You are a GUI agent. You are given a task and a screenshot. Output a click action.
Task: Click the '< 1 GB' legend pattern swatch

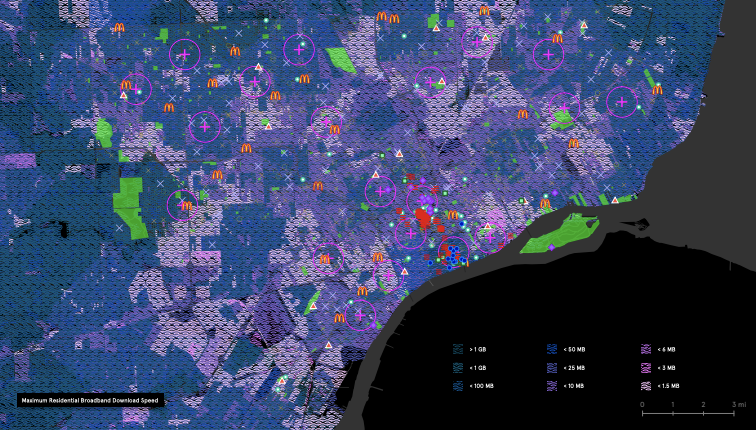(458, 368)
